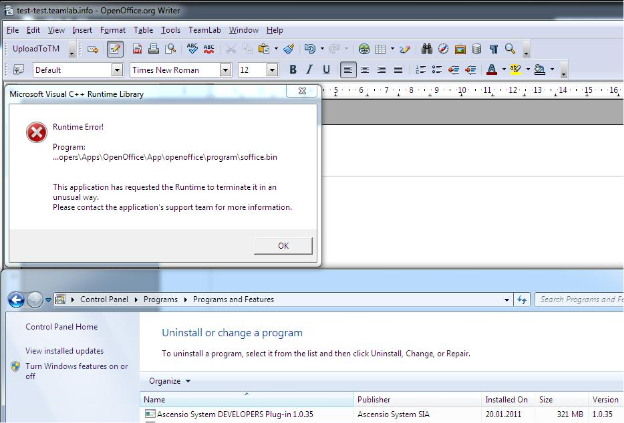The width and height of the screenshot is (624, 423).
Task: Export directly as PDF icon
Action: (x=137, y=49)
